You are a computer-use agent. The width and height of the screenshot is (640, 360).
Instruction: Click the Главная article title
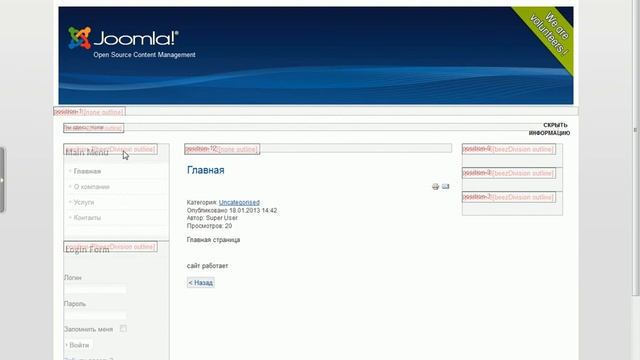click(206, 170)
